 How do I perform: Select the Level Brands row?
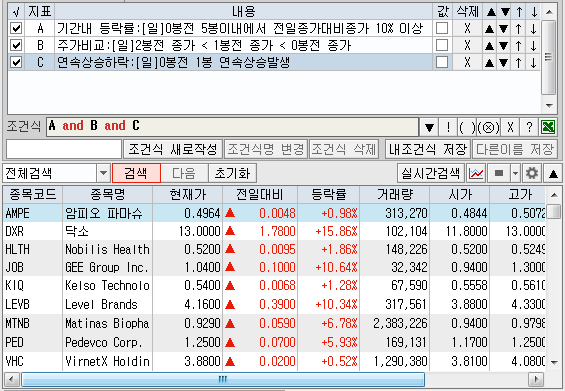pos(275,304)
